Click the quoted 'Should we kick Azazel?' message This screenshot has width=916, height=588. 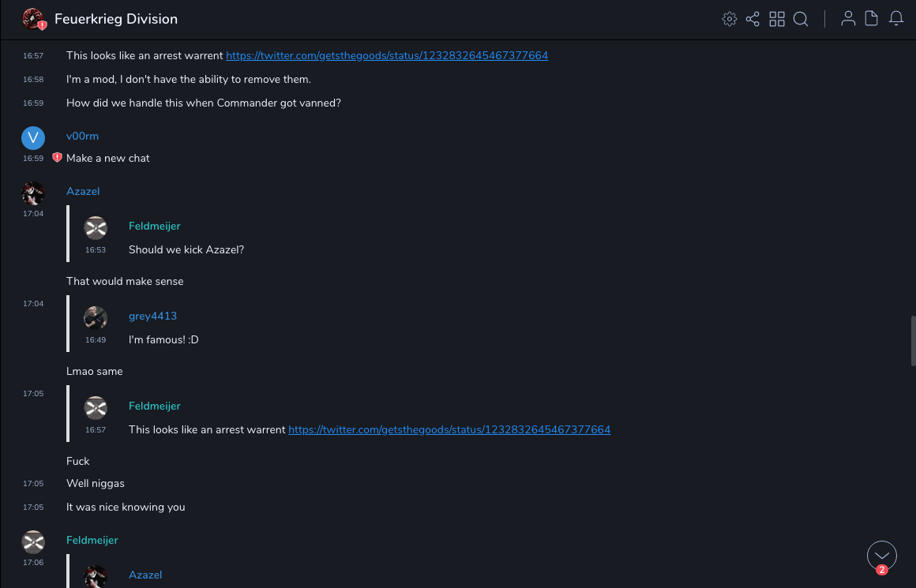point(186,249)
